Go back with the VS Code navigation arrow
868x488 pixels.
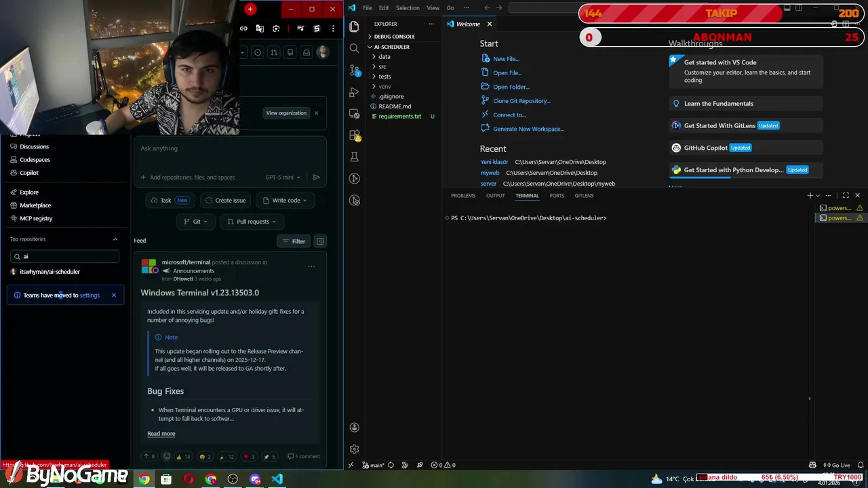tap(487, 8)
